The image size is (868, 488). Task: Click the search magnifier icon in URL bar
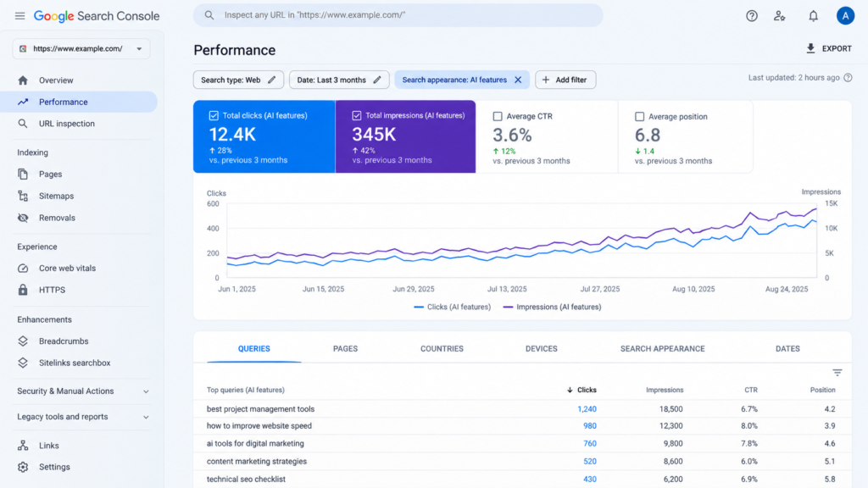tap(209, 15)
